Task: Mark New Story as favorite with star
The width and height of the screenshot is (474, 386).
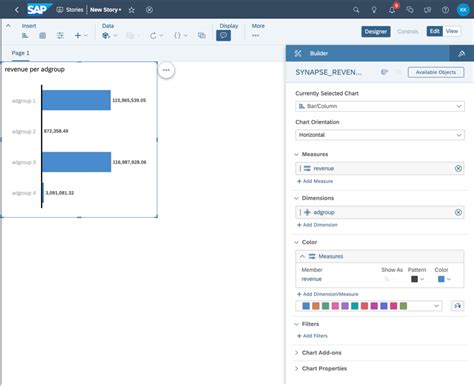Action: tap(132, 10)
